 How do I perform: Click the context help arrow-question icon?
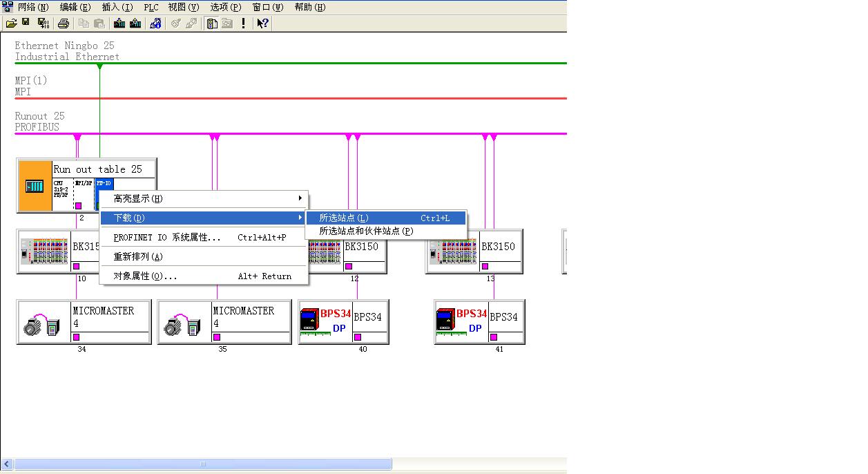[x=262, y=23]
